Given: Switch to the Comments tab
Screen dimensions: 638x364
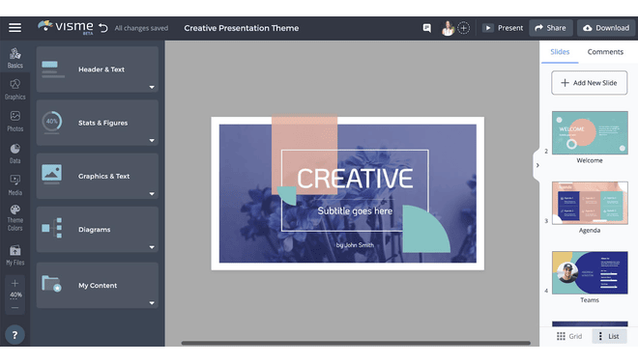Looking at the screenshot, I should coord(605,52).
